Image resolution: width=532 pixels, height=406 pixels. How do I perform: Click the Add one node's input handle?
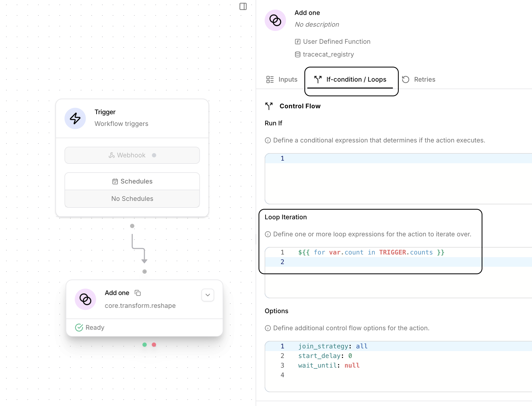pyautogui.click(x=144, y=272)
